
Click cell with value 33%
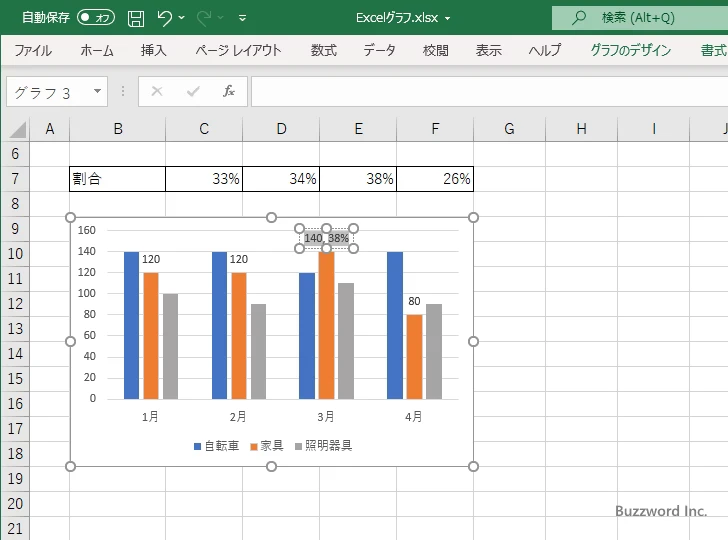point(204,179)
